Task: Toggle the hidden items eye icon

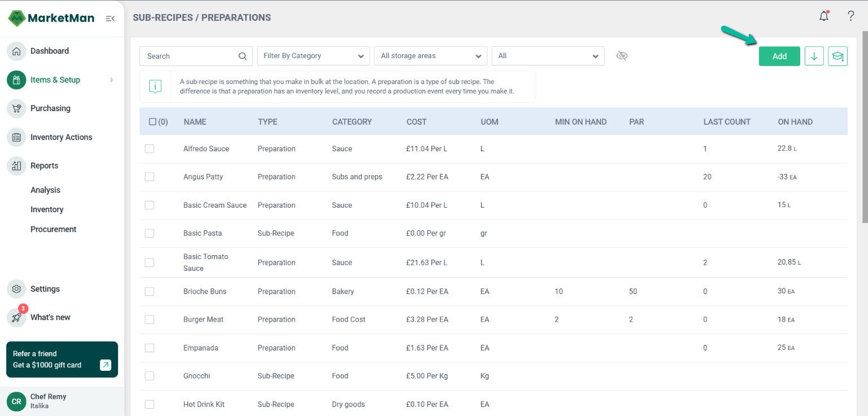Action: [622, 56]
